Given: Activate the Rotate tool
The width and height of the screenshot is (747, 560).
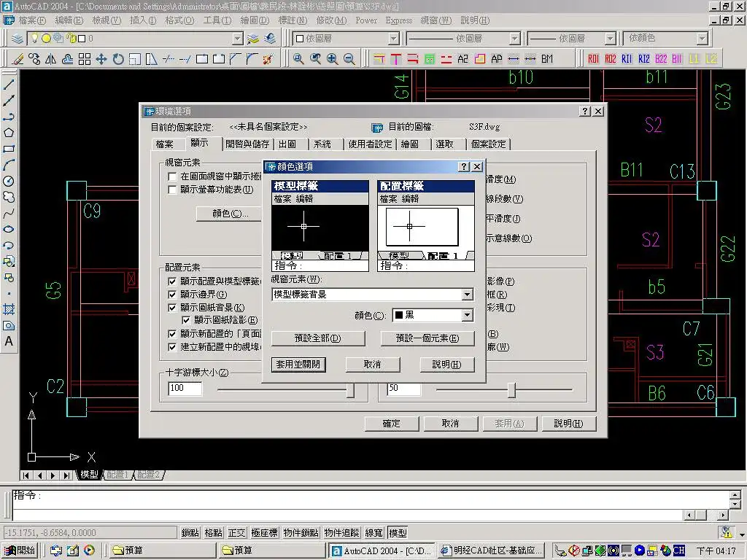Looking at the screenshot, I should (x=118, y=59).
